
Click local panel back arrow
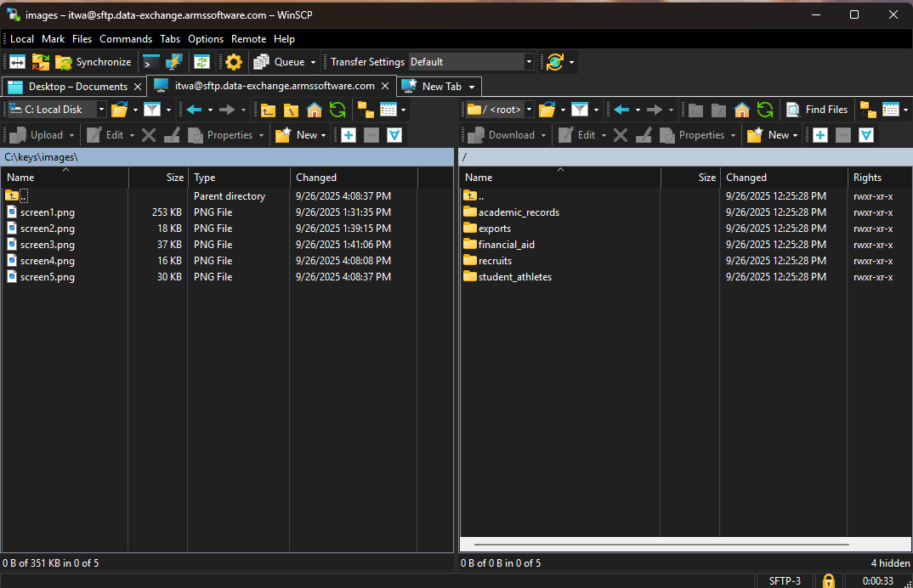click(x=194, y=110)
